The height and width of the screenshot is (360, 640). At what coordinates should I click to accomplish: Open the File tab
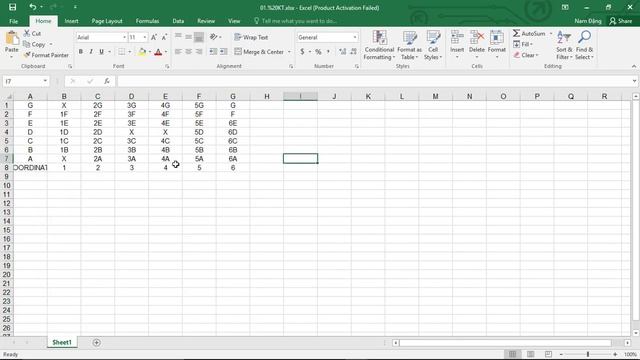13,21
